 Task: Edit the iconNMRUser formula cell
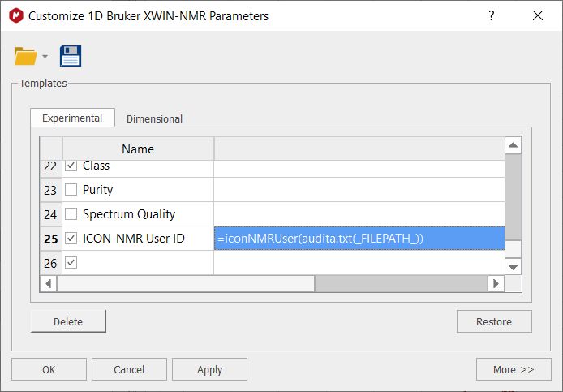click(x=359, y=239)
